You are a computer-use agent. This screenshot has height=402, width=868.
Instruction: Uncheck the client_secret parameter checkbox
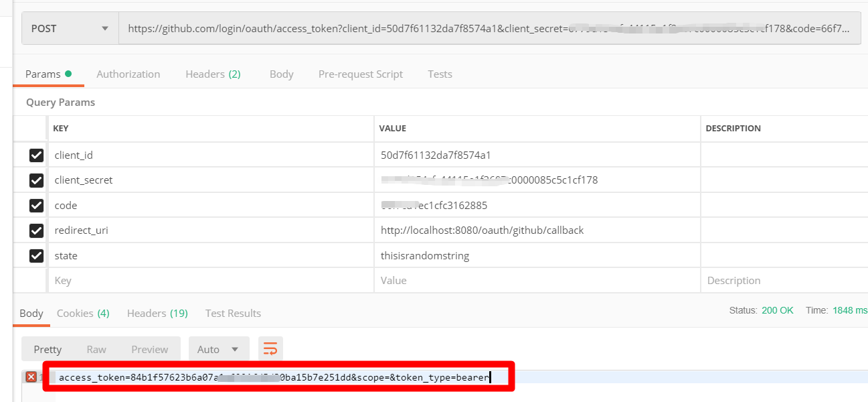36,180
